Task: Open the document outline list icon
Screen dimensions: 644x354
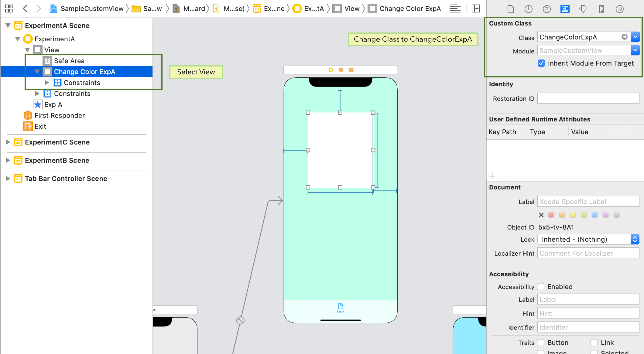Action: 454,9
